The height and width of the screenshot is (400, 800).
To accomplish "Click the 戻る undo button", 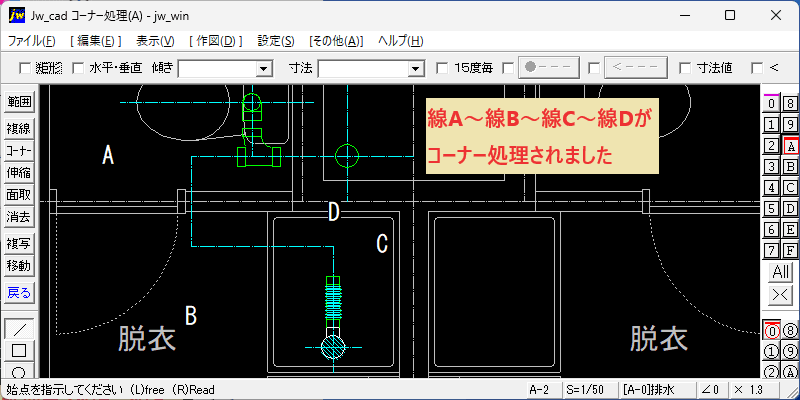I will pos(19,293).
